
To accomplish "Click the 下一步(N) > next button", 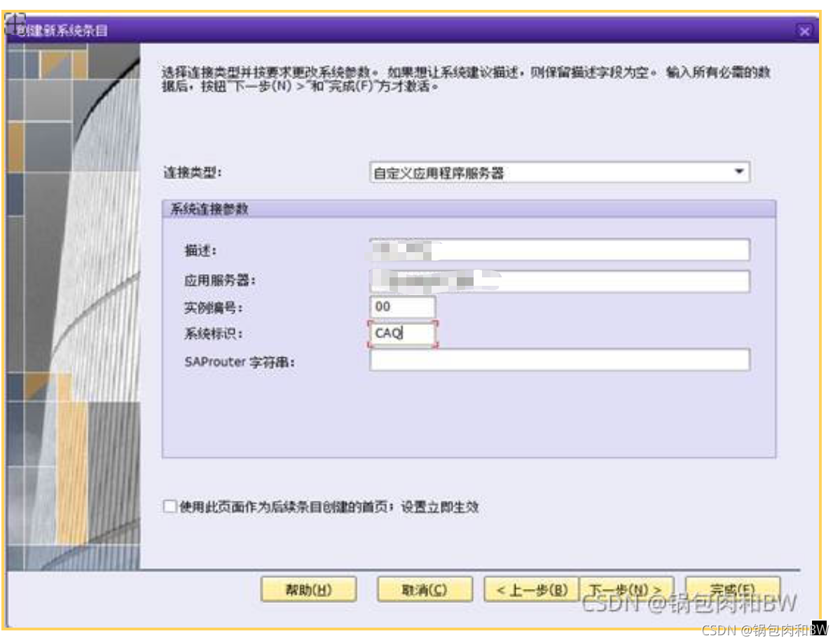I will point(626,590).
